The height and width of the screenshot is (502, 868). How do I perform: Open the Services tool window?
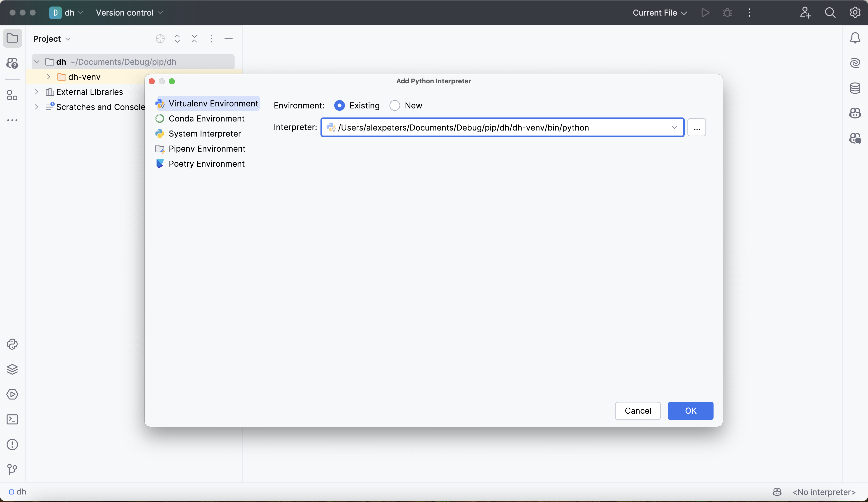(x=12, y=394)
